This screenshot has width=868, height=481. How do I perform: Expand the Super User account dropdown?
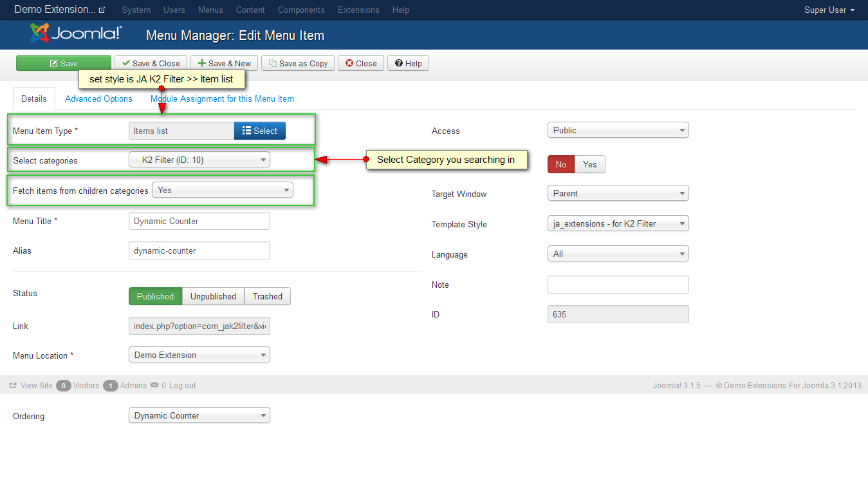pyautogui.click(x=829, y=10)
